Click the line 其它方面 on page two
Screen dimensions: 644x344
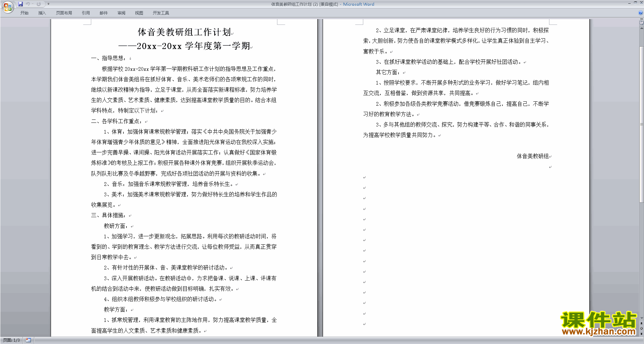[x=388, y=72]
